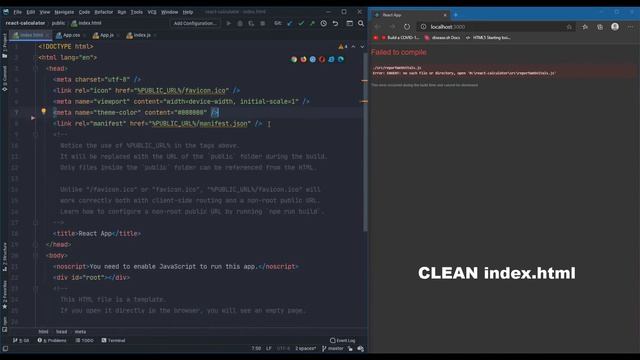Go to previous highlighted error arrow

[353, 47]
